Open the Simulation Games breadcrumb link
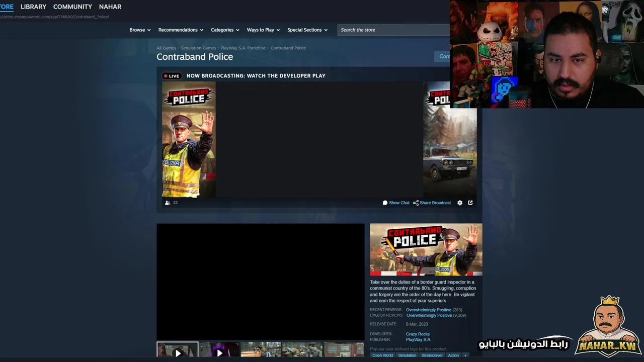 198,48
